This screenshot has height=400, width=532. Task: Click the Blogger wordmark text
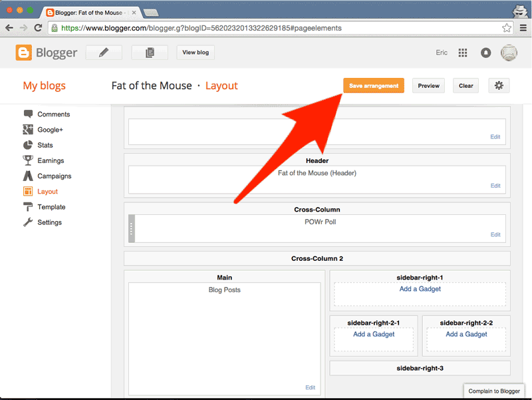point(57,53)
